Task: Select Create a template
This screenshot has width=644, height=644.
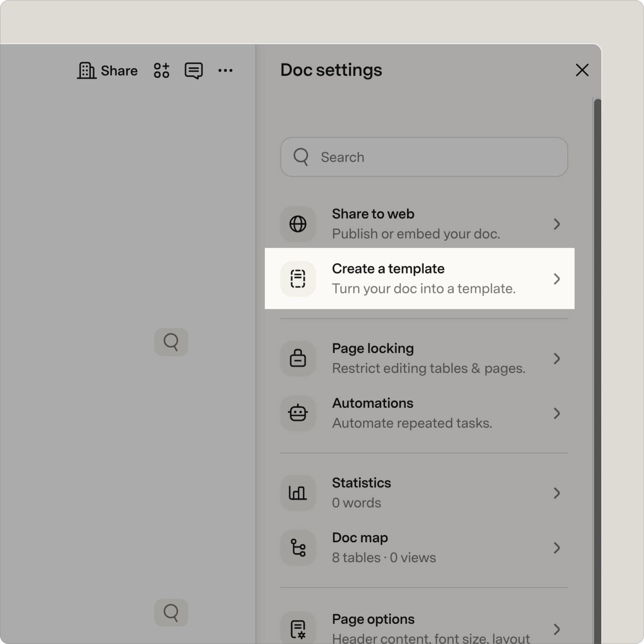Action: (x=420, y=279)
